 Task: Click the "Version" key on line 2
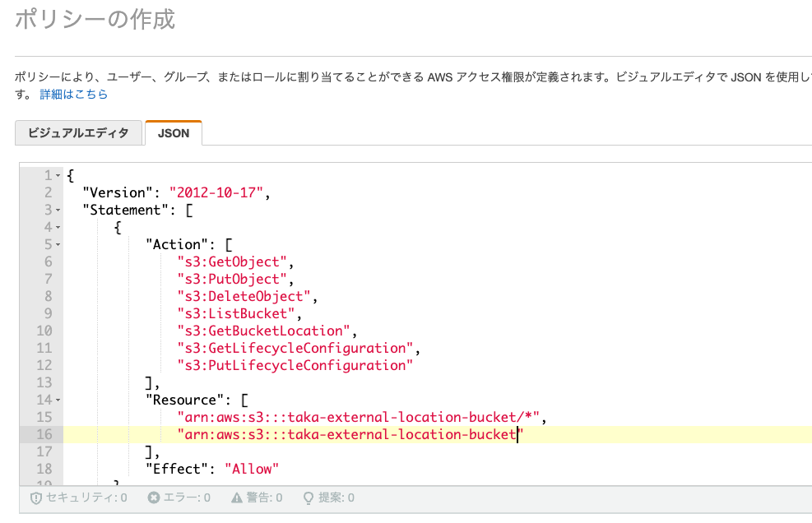118,192
